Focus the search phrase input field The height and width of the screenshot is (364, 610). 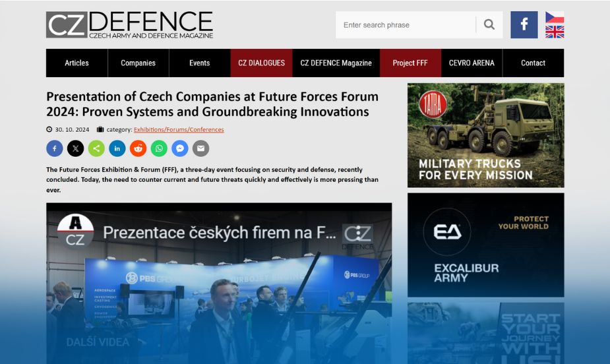(x=406, y=25)
